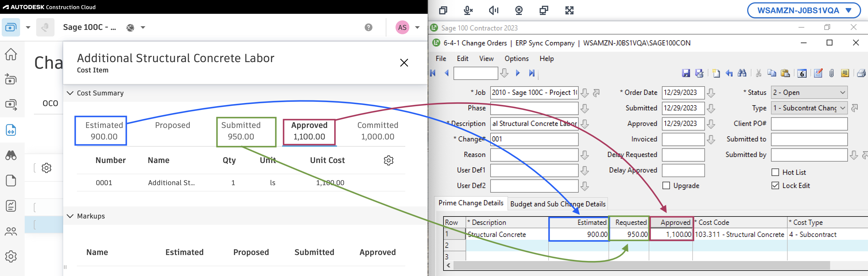The height and width of the screenshot is (276, 868).
Task: Open the Options menu in Sage
Action: click(x=516, y=58)
